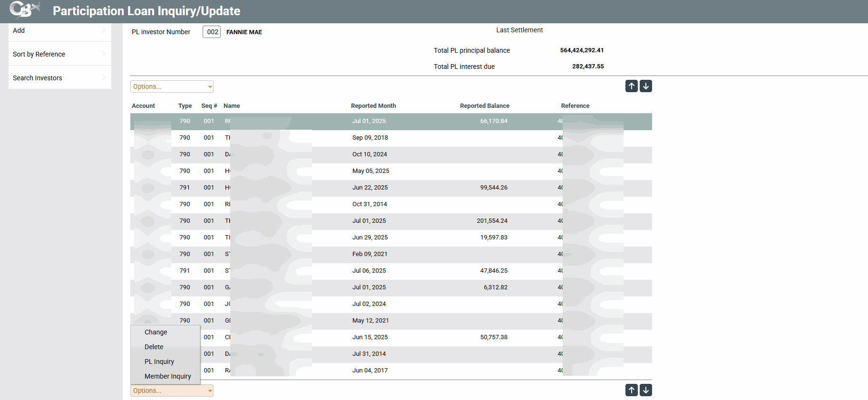Open the top Options dropdown
Viewport: 868px width, 400px height.
pyautogui.click(x=172, y=86)
